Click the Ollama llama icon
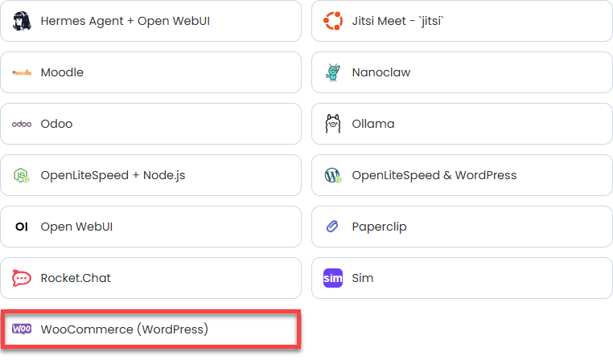Screen dimensions: 613x364 (333, 124)
